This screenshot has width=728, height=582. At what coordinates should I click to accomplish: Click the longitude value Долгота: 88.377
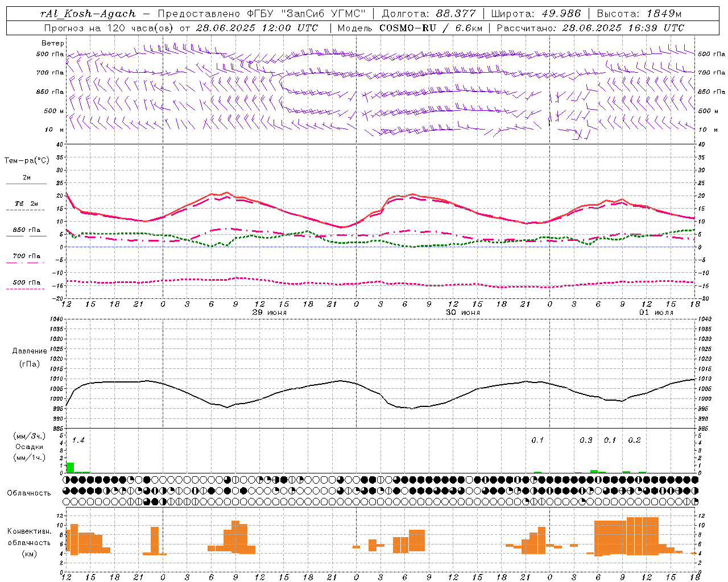[x=428, y=14]
